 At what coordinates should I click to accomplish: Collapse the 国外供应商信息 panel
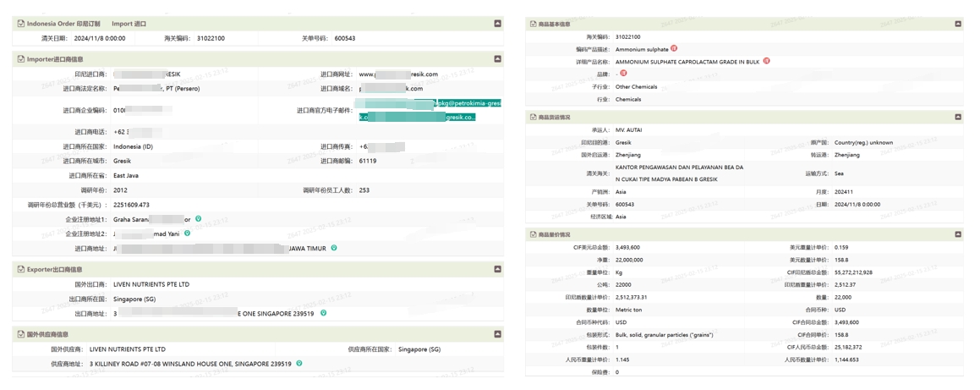497,334
